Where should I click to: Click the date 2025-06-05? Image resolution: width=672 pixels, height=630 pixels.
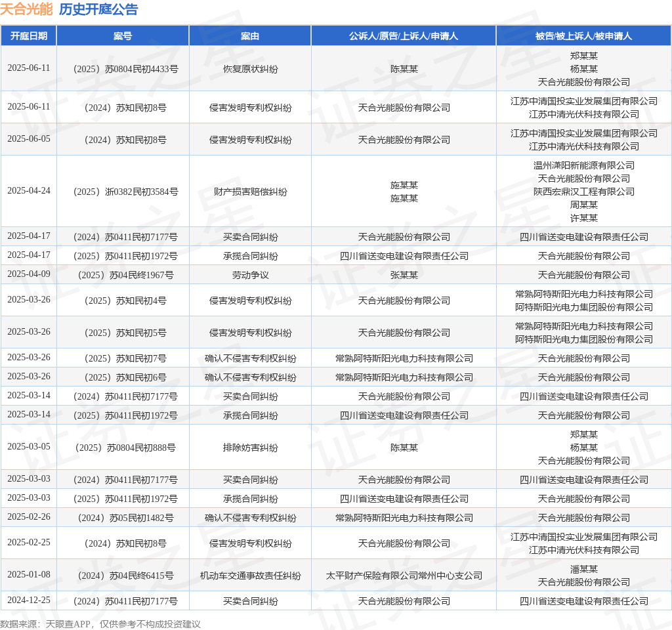tap(29, 139)
